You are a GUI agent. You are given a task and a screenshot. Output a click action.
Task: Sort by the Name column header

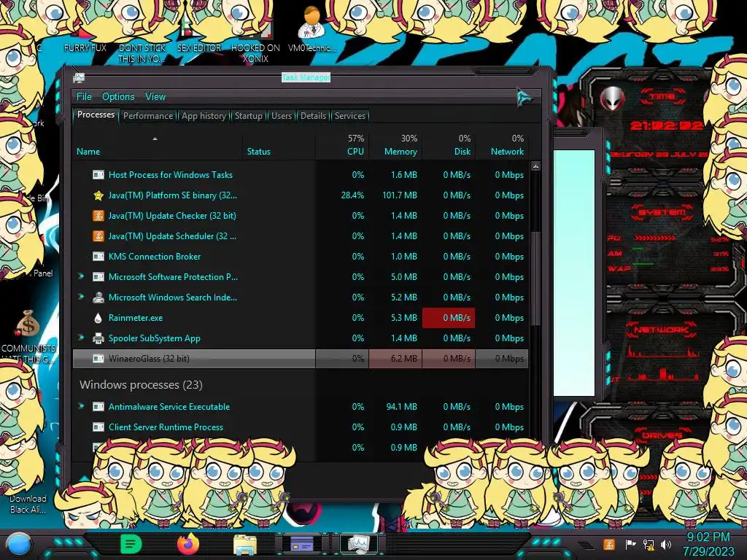[158, 152]
